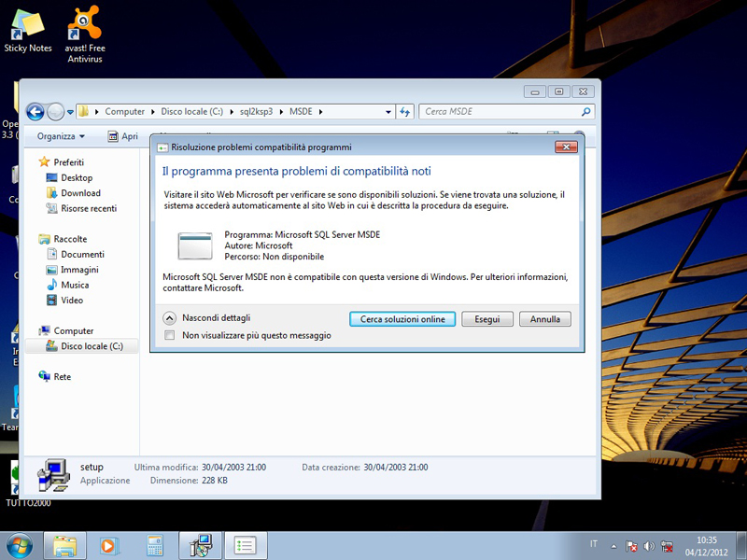Click the 'setup' file name in details pane
The width and height of the screenshot is (747, 560).
[92, 468]
